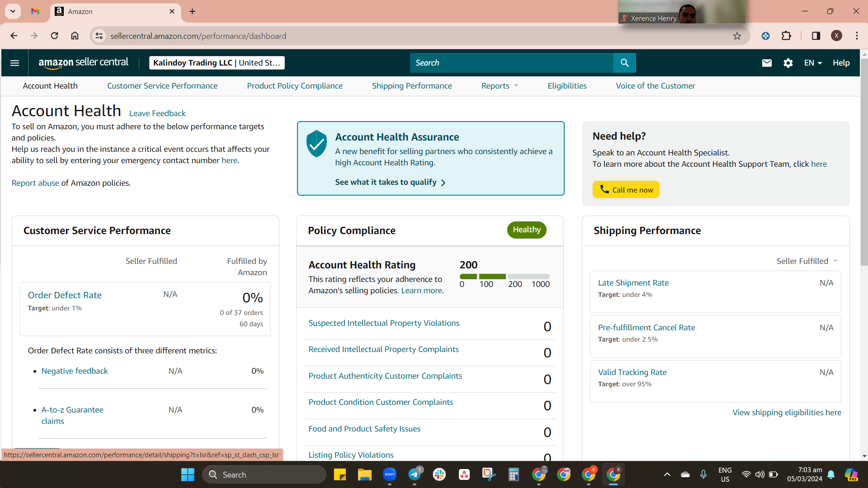Viewport: 868px width, 488px height.
Task: Expand See what it takes to qualify
Action: point(391,182)
